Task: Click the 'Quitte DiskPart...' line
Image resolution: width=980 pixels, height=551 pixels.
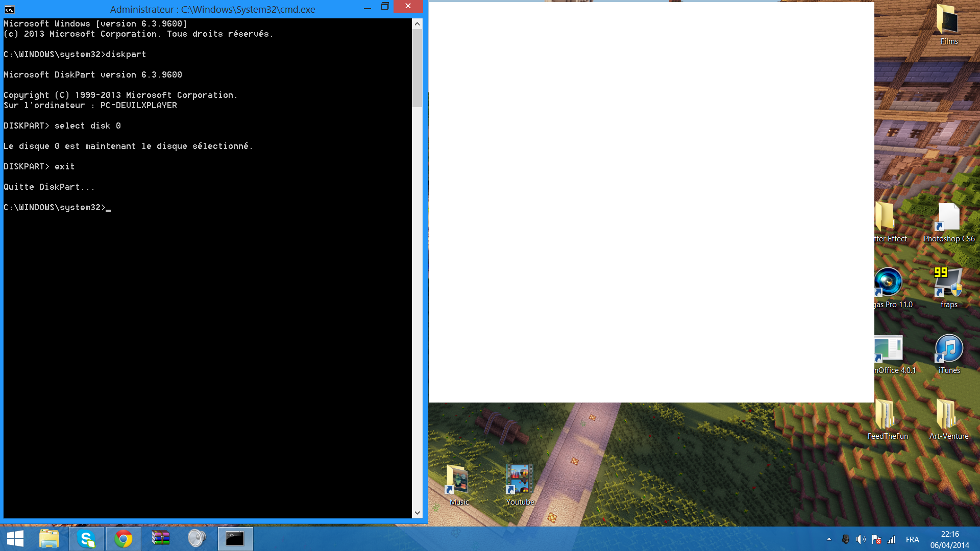Action: [49, 187]
